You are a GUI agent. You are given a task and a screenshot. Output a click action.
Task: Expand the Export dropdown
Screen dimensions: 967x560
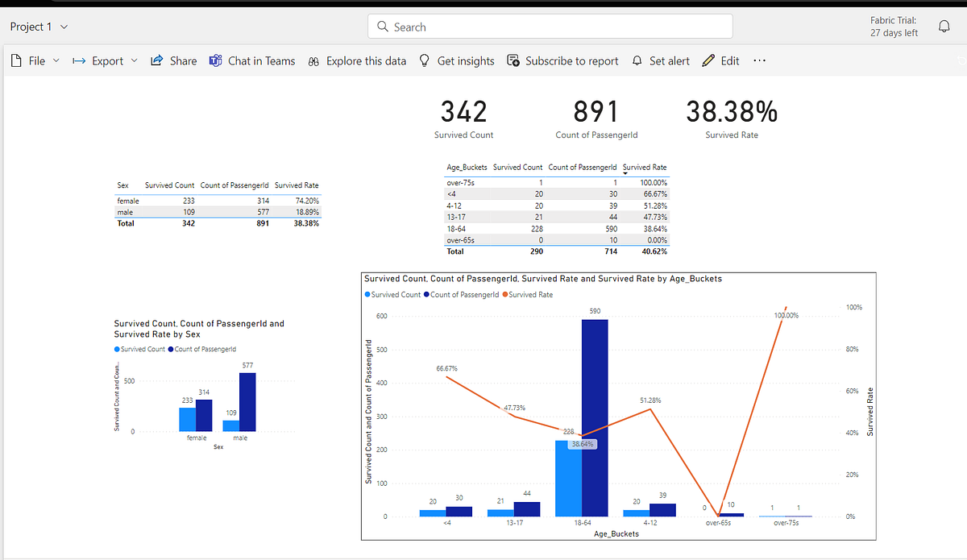click(x=135, y=60)
